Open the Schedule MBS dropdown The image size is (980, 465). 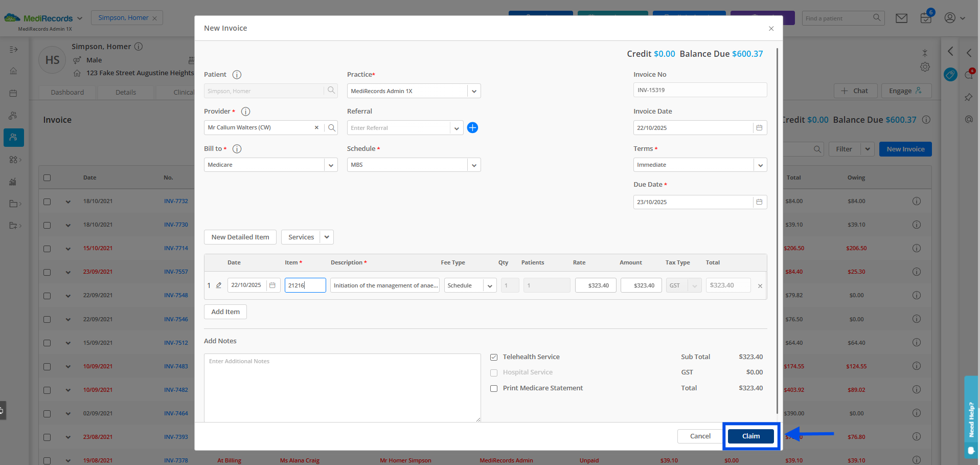[x=474, y=165]
